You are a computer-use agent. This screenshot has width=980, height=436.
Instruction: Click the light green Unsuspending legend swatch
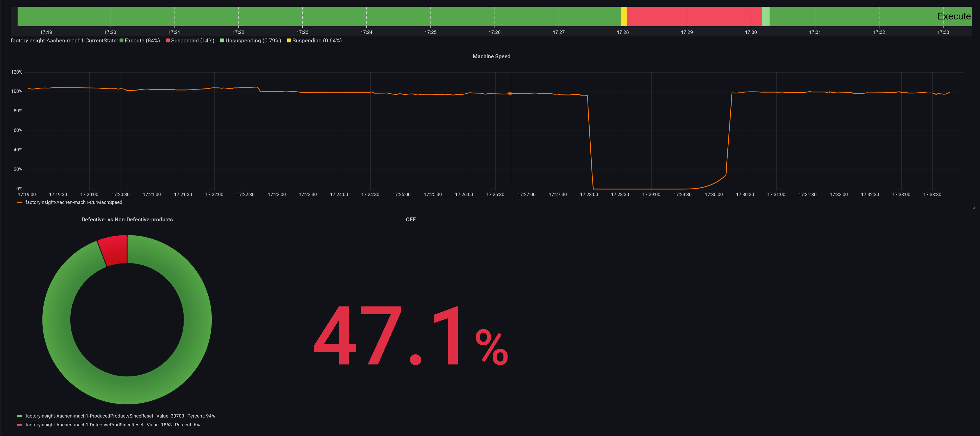pyautogui.click(x=222, y=41)
